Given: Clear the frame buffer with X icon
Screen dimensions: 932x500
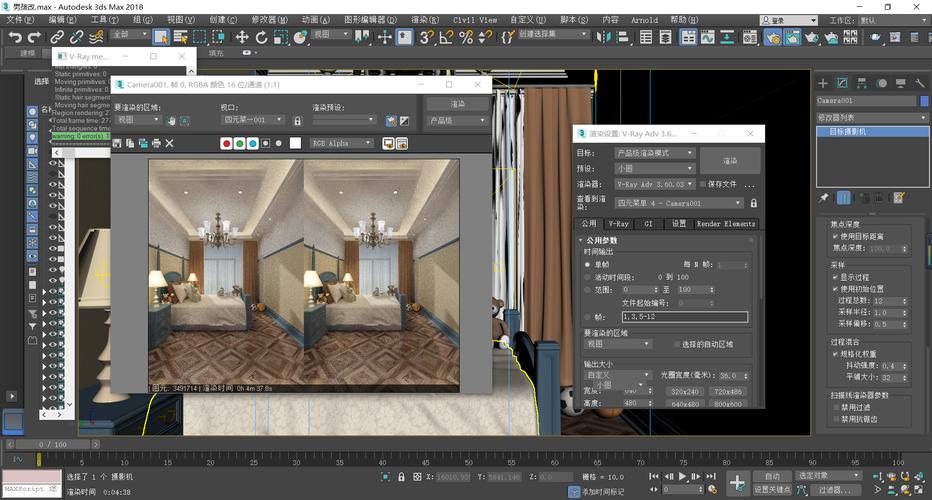Looking at the screenshot, I should point(169,143).
